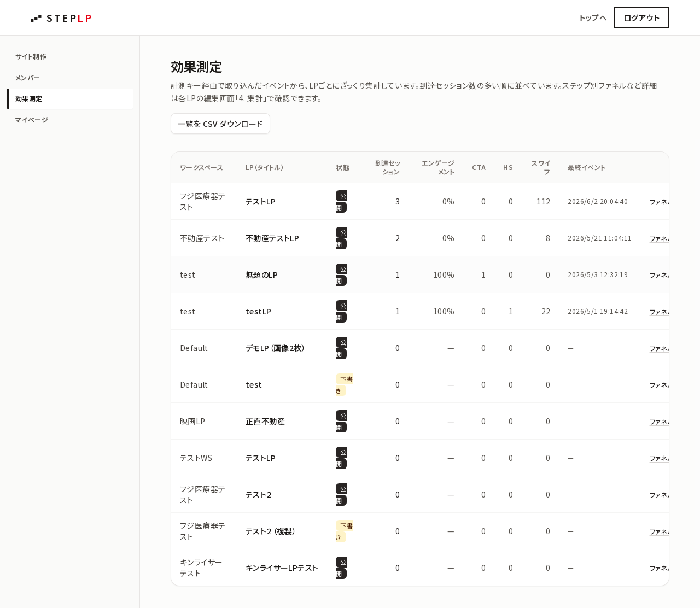Click 2026/5/21 11:04:11 timestamp
700x608 pixels.
[x=599, y=238]
